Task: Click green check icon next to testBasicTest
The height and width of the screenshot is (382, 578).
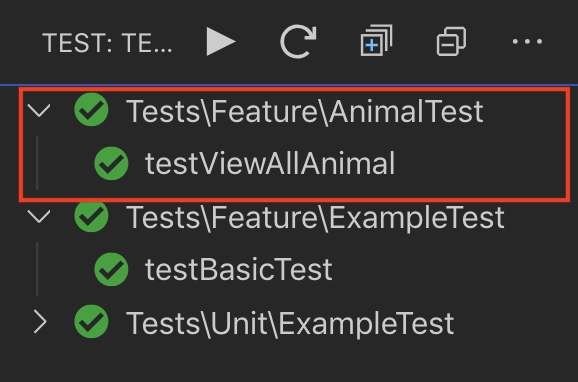Action: [111, 270]
